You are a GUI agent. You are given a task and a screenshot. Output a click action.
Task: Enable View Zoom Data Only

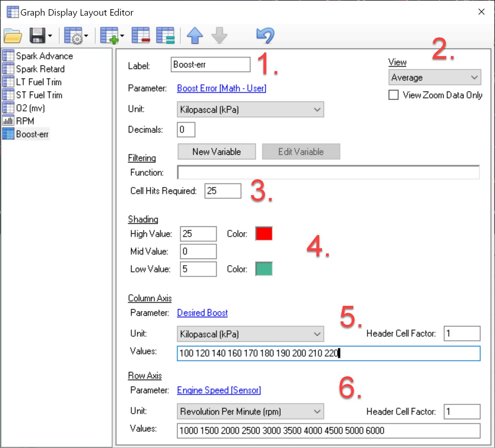coord(393,95)
